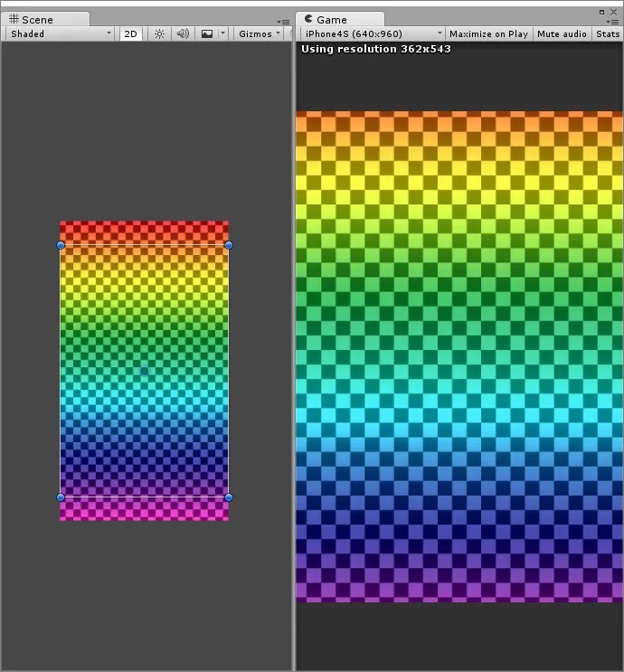624x672 pixels.
Task: Click the bottom-left blue rect handle
Action: (x=61, y=497)
